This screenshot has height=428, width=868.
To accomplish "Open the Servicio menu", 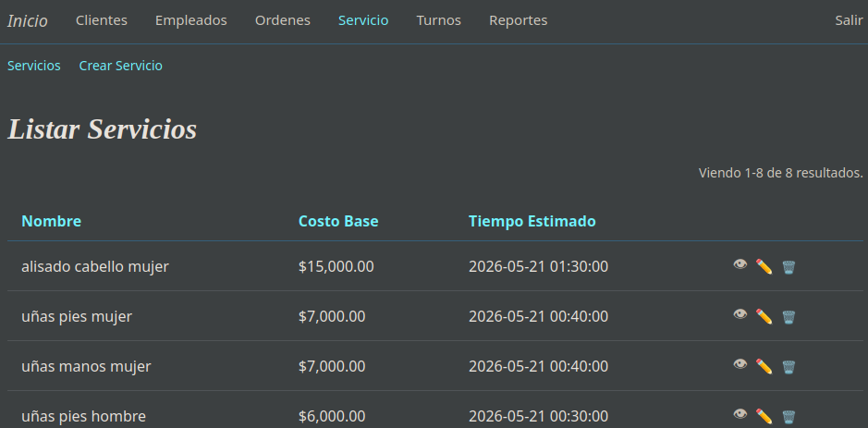I will click(363, 20).
